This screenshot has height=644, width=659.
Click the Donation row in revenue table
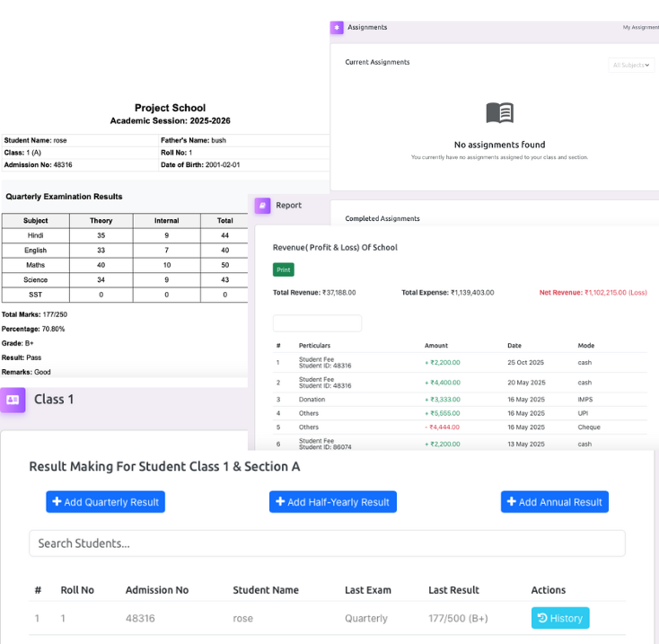[x=312, y=400]
